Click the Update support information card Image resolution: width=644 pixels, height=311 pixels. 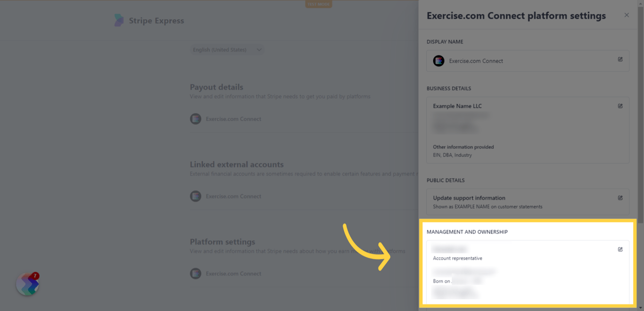click(528, 201)
